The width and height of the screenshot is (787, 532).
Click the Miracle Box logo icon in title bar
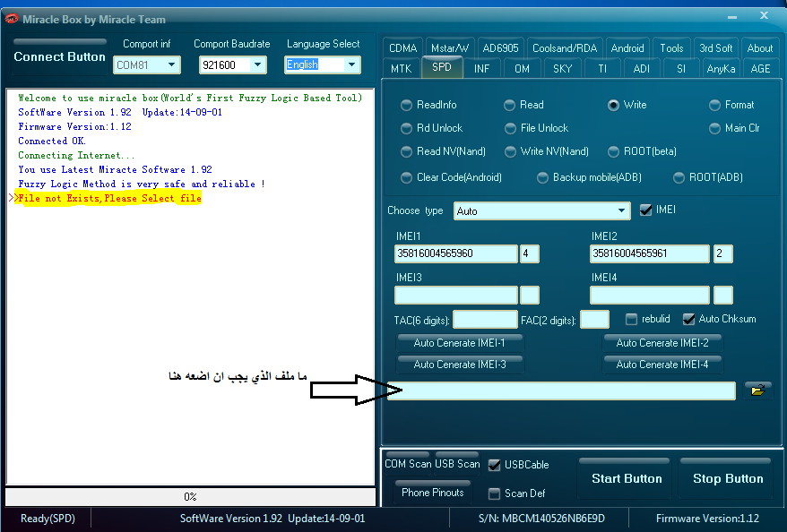pyautogui.click(x=12, y=20)
